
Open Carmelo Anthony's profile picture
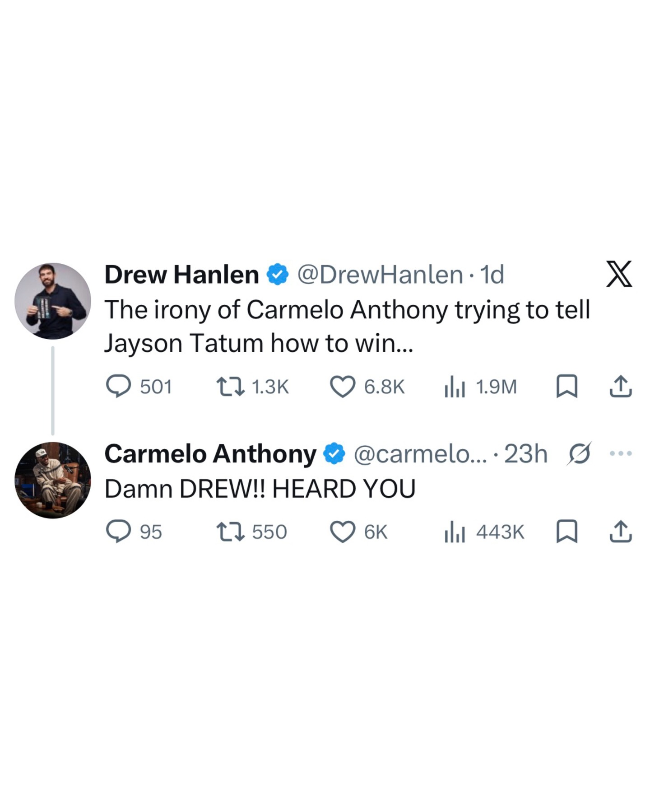point(53,480)
